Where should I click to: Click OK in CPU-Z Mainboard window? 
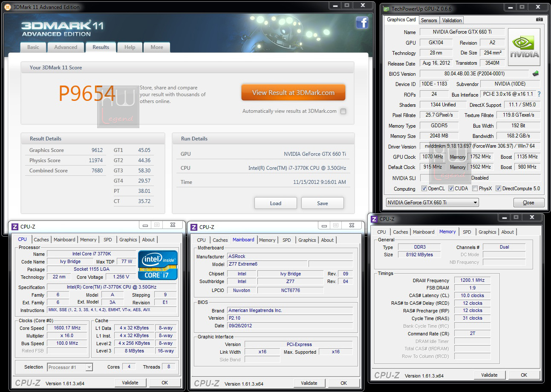pos(343,383)
